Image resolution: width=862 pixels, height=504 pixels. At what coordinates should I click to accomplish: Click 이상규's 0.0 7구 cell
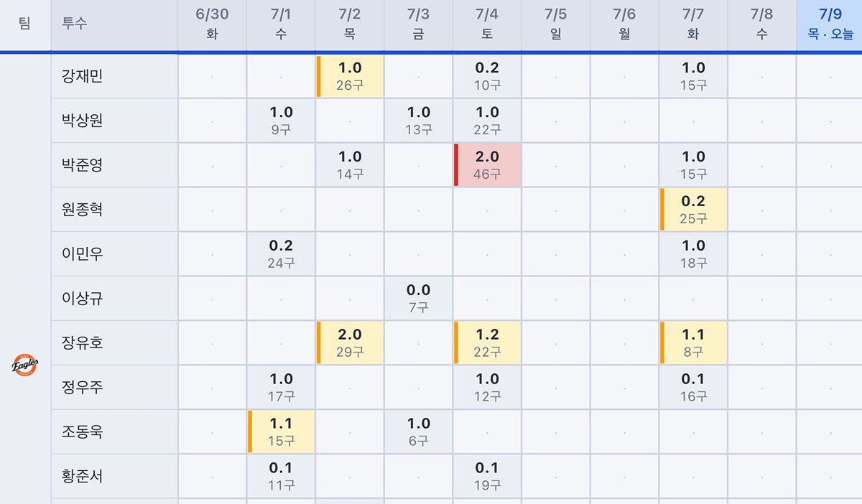pyautogui.click(x=418, y=299)
